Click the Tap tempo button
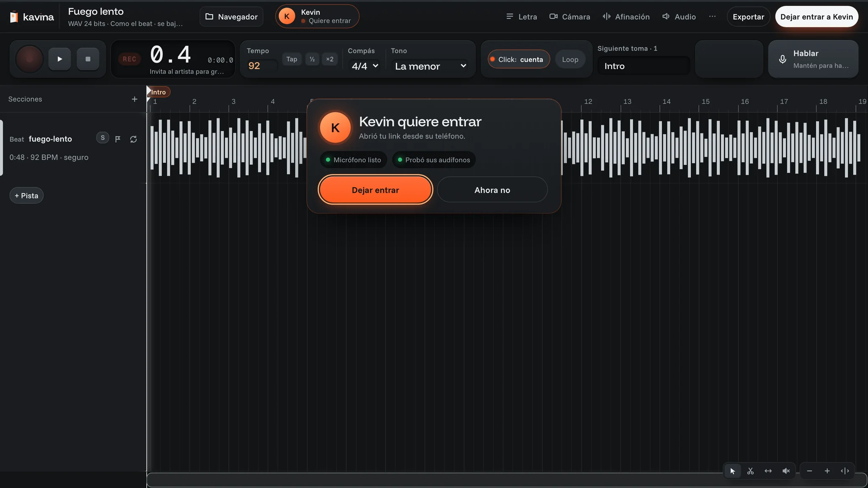Viewport: 868px width, 488px height. [x=292, y=59]
